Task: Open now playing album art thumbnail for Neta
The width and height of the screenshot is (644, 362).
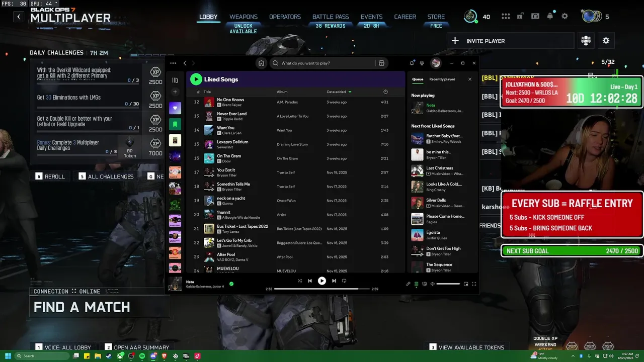Action: tap(175, 284)
